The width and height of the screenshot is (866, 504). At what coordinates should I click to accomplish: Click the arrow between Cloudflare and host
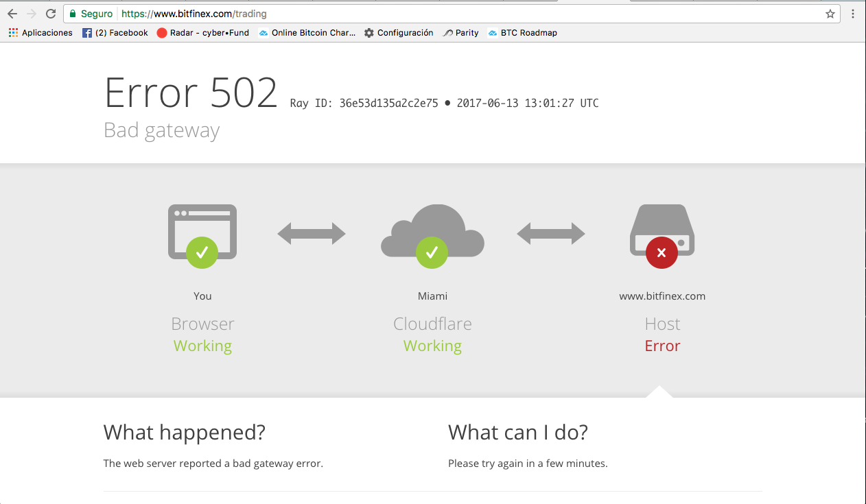pos(551,234)
